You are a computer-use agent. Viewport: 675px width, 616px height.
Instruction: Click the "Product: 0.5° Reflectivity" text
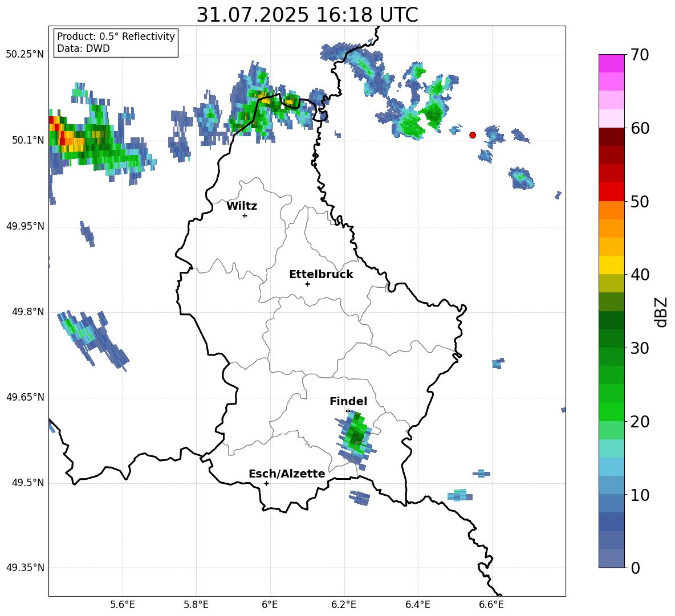[x=116, y=36]
